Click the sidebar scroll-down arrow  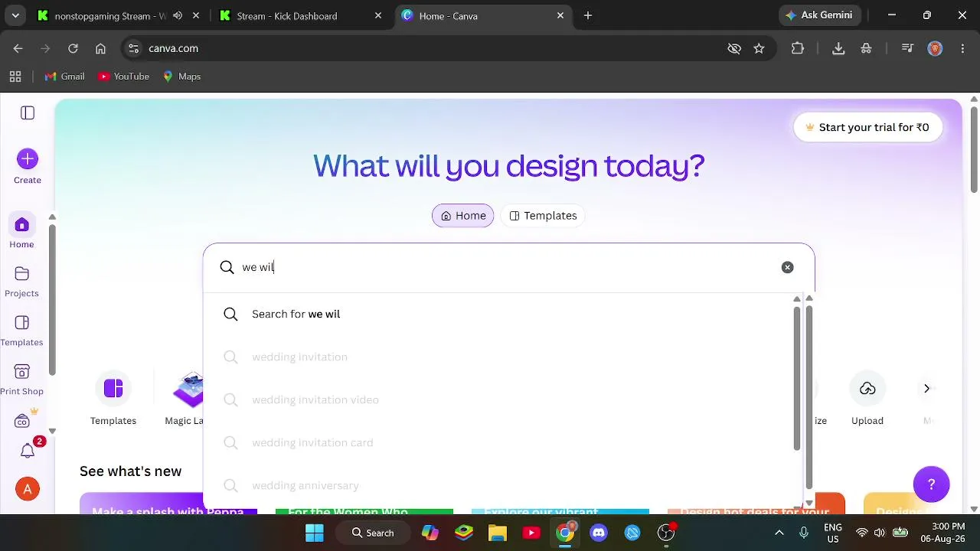52,432
